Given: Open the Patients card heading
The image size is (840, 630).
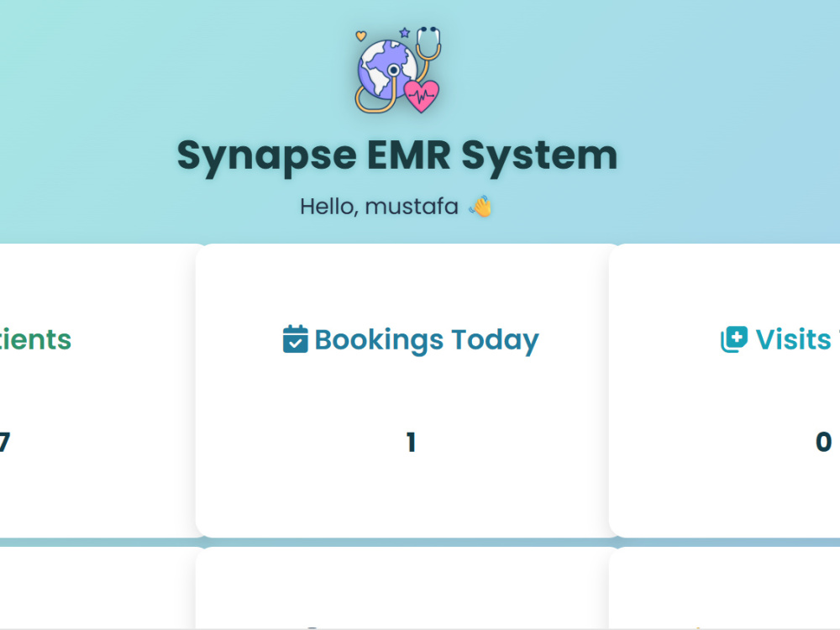Looking at the screenshot, I should [x=35, y=339].
